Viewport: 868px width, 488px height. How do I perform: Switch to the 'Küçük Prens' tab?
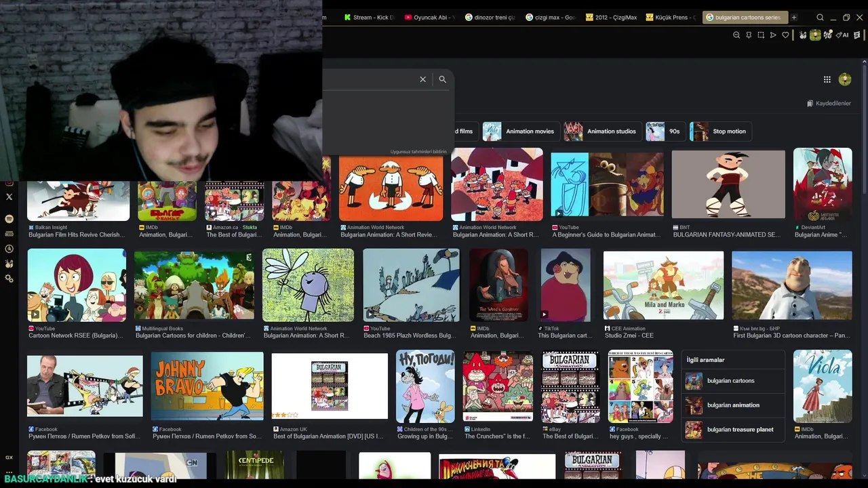coord(671,18)
